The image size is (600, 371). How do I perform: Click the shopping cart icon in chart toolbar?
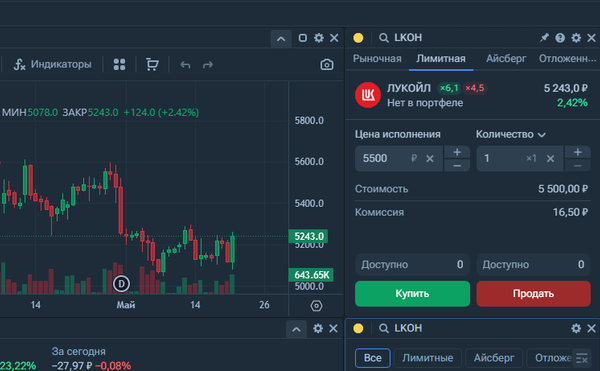point(152,64)
